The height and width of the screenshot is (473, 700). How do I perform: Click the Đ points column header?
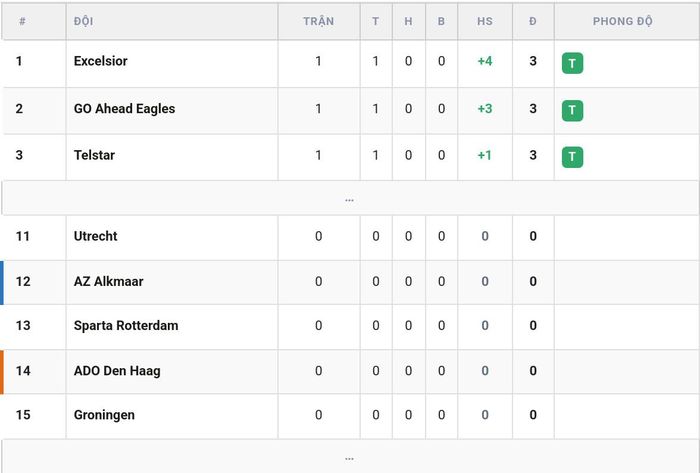[x=533, y=21]
